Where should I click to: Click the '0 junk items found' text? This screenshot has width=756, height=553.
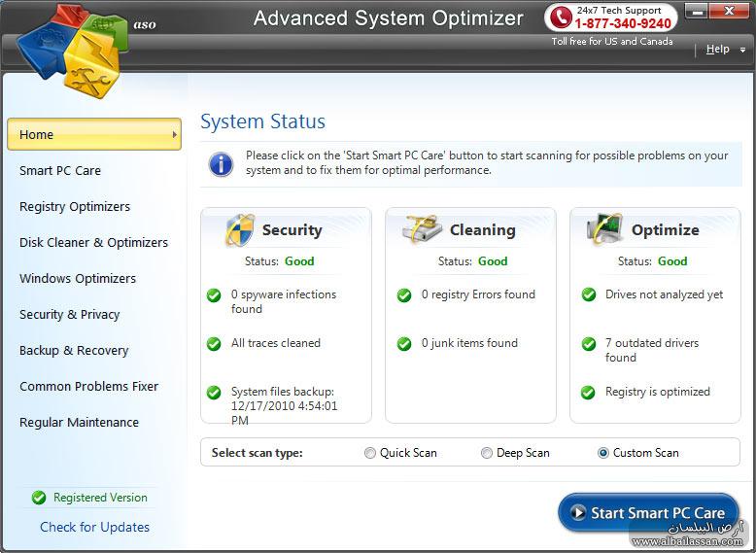(469, 343)
